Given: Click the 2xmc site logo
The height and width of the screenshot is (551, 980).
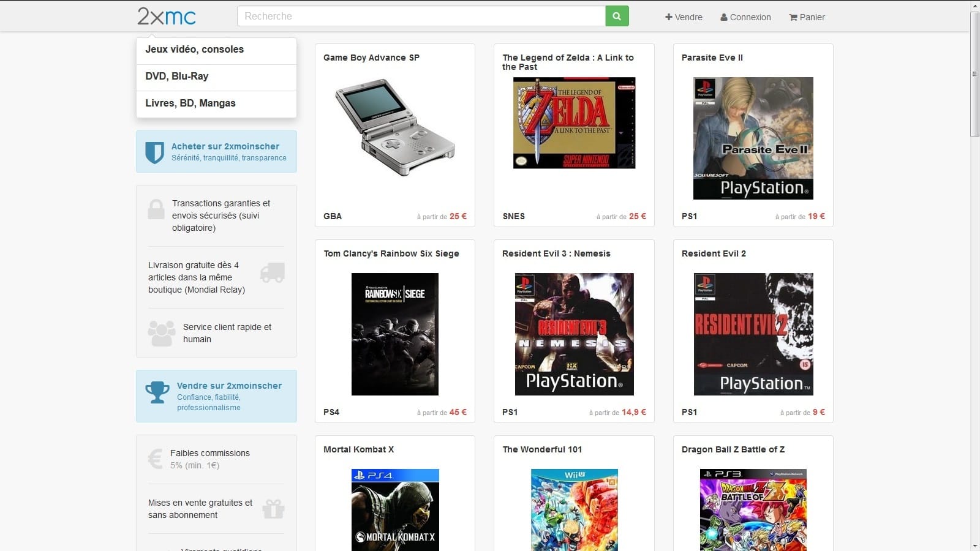Looking at the screenshot, I should click(x=167, y=17).
